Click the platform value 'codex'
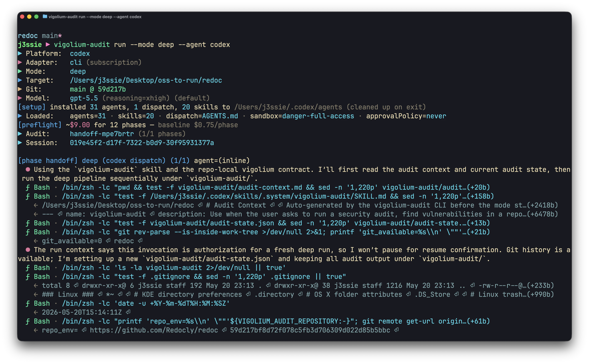 pos(80,53)
